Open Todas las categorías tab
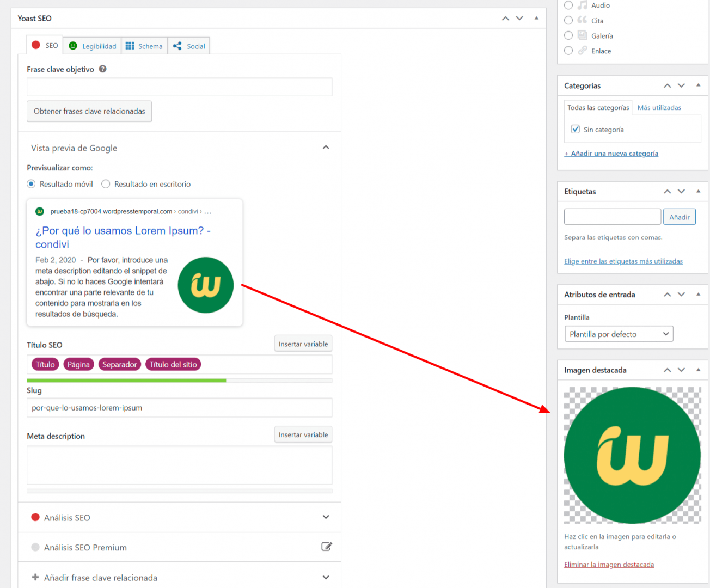This screenshot has width=710, height=588. [x=598, y=108]
